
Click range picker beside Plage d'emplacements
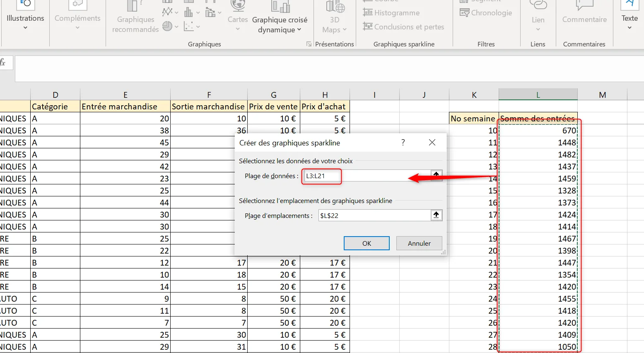(x=436, y=215)
